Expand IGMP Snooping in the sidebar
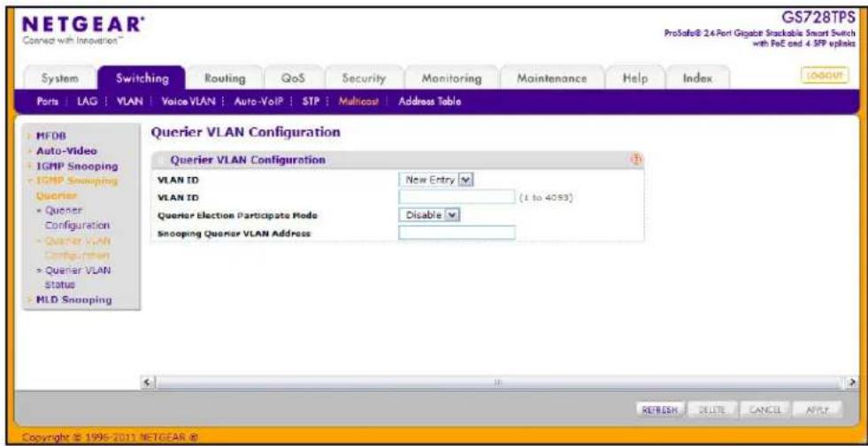Image resolution: width=868 pixels, height=446 pixels. click(76, 165)
